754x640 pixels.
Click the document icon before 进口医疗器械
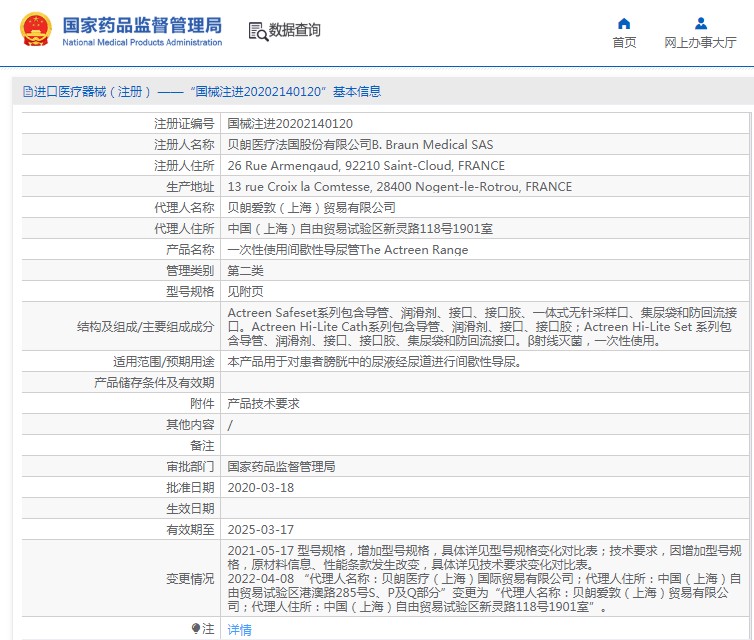(x=28, y=91)
